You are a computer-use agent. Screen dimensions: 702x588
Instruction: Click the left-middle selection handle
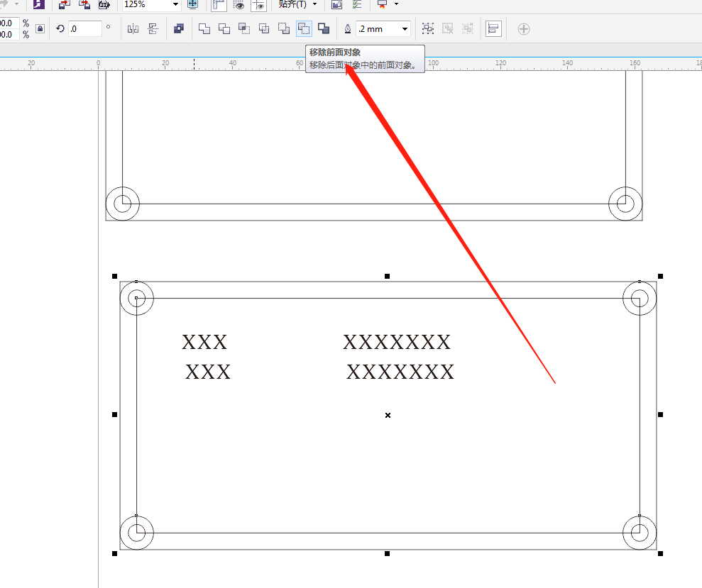(114, 415)
